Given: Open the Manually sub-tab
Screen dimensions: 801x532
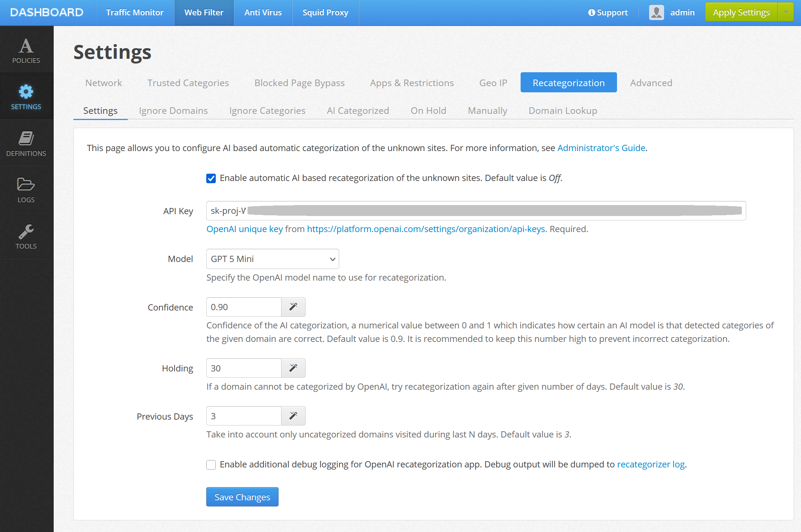Looking at the screenshot, I should pyautogui.click(x=487, y=111).
